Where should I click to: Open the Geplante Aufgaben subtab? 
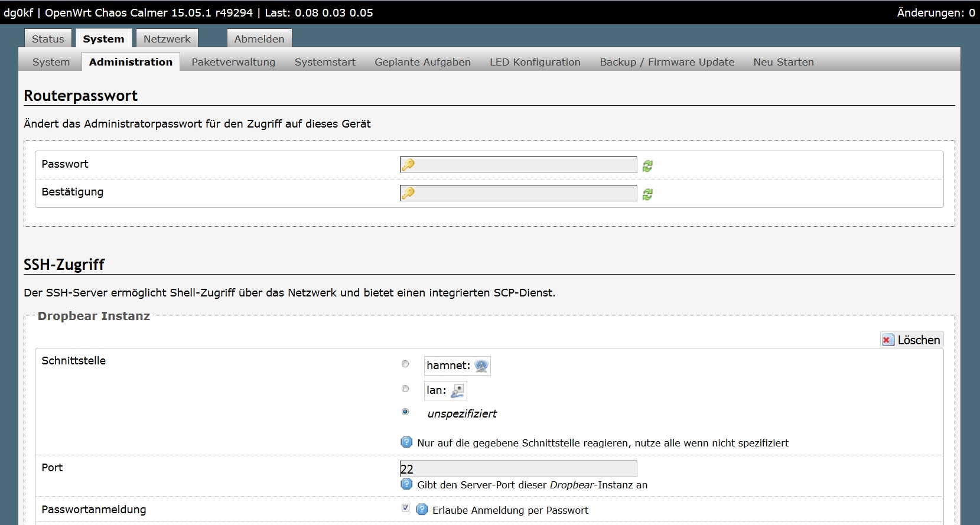click(x=422, y=62)
